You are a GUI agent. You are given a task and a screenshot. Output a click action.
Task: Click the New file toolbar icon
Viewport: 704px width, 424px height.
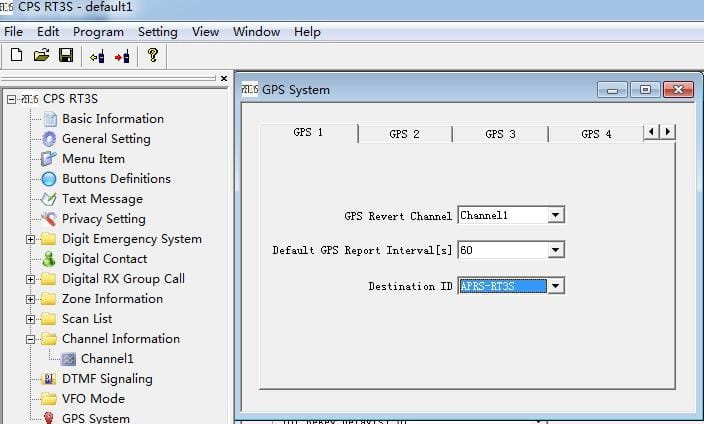(x=16, y=56)
